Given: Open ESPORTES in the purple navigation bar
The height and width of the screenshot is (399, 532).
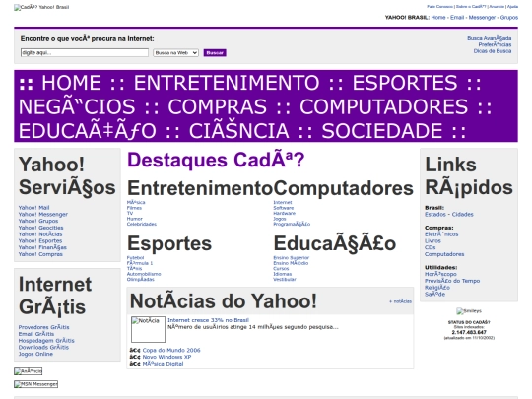Looking at the screenshot, I should coord(405,83).
